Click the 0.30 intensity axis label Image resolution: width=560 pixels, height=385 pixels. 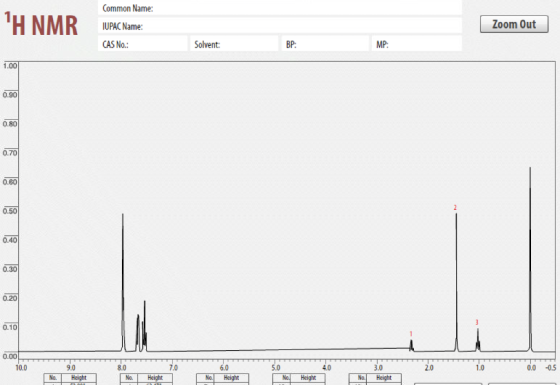[10, 269]
